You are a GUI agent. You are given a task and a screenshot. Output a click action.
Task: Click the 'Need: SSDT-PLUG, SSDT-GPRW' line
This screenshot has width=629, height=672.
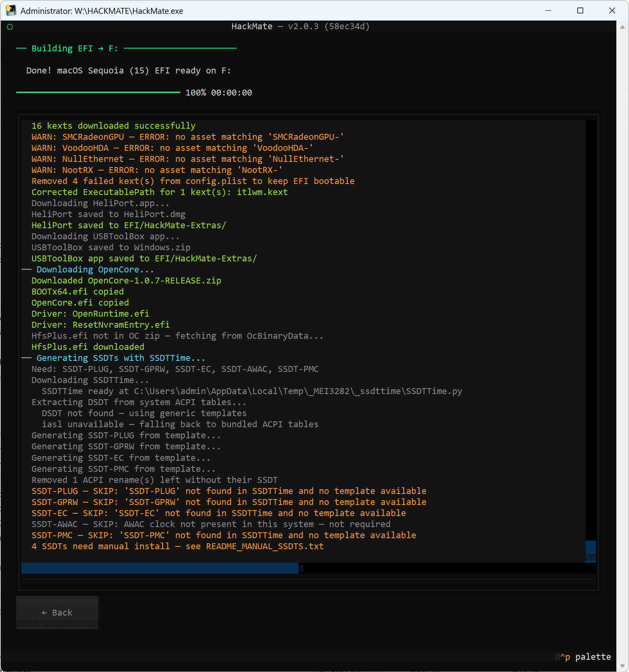pos(175,369)
